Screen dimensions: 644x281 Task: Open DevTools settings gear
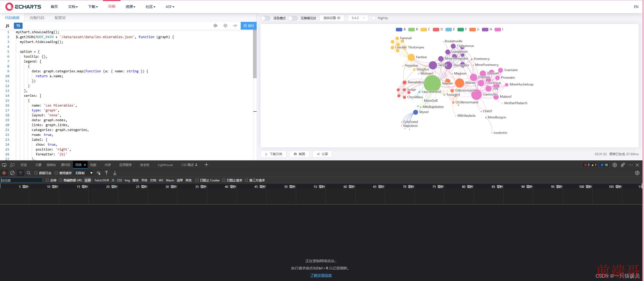click(x=614, y=165)
